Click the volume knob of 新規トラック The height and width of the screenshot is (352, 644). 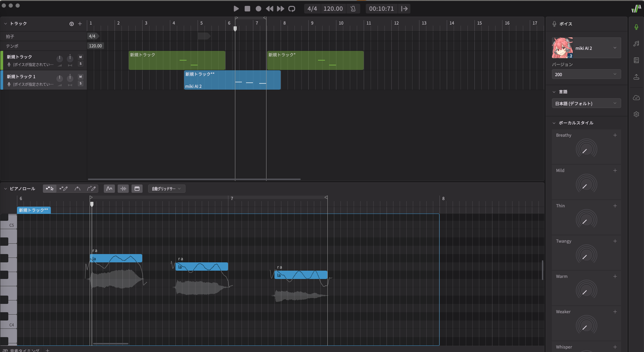click(x=60, y=58)
